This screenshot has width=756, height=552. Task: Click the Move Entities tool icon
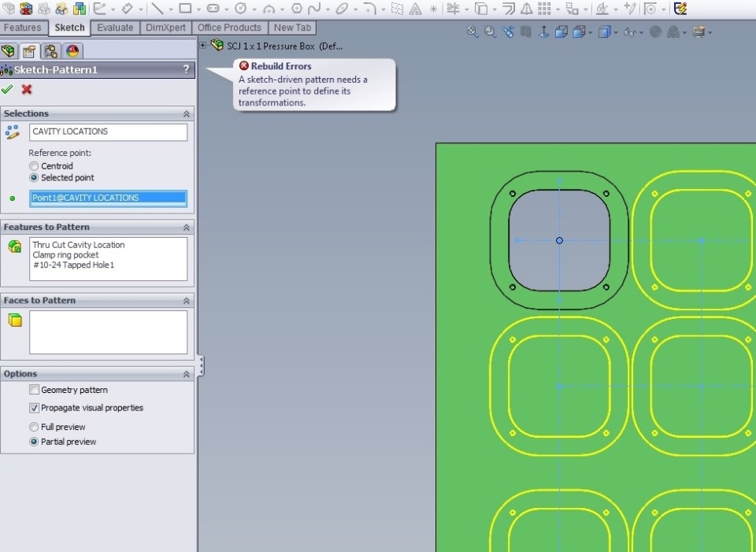click(572, 8)
